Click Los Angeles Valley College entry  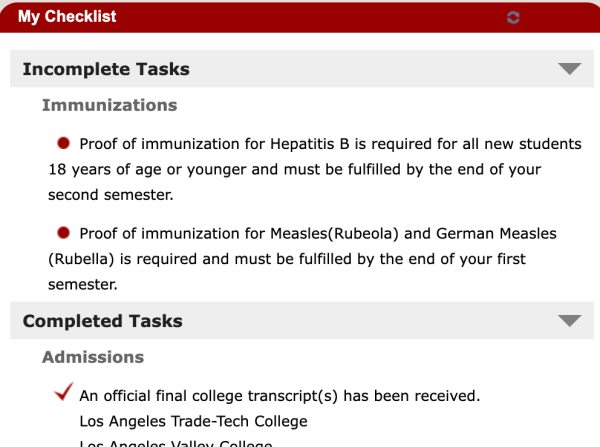tap(176, 443)
